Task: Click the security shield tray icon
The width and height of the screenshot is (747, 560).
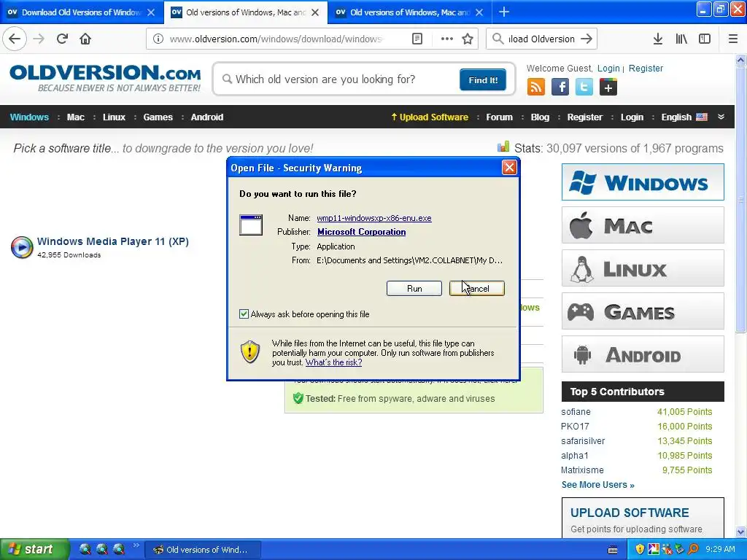Action: click(640, 549)
